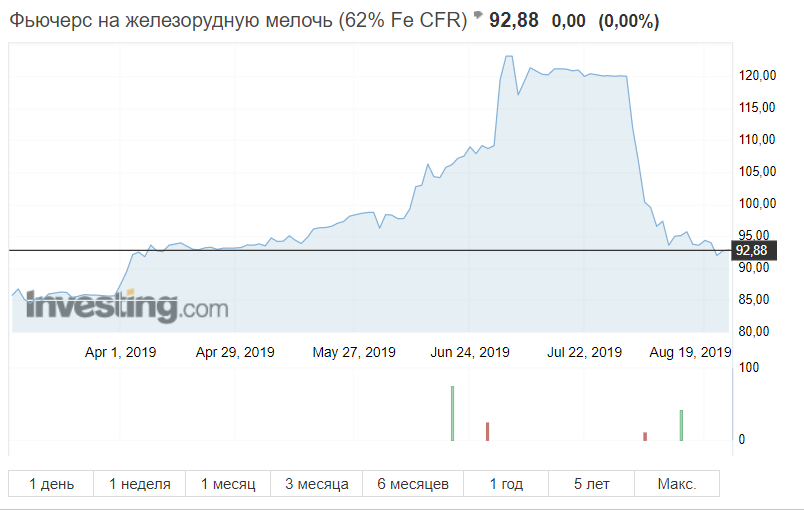804x510 pixels.
Task: Switch chart to "1 неделя" range
Action: click(x=140, y=484)
